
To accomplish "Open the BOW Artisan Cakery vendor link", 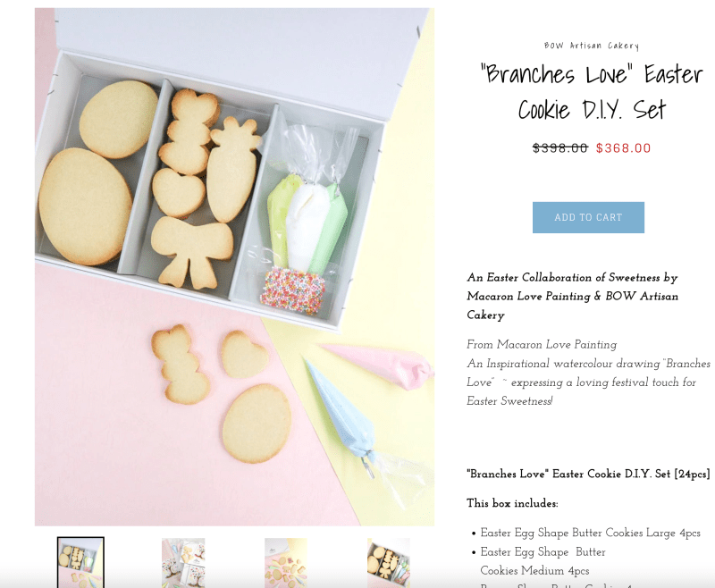I will click(592, 46).
